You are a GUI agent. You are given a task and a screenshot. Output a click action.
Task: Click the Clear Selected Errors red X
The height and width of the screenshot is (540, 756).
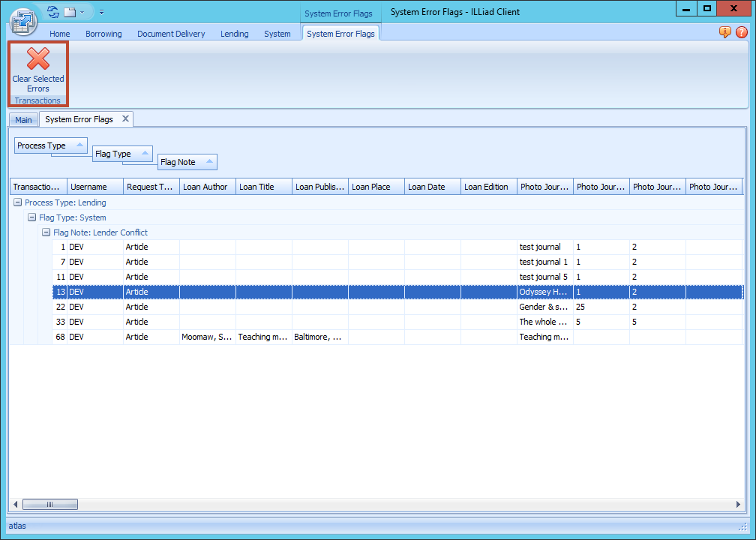(x=38, y=58)
